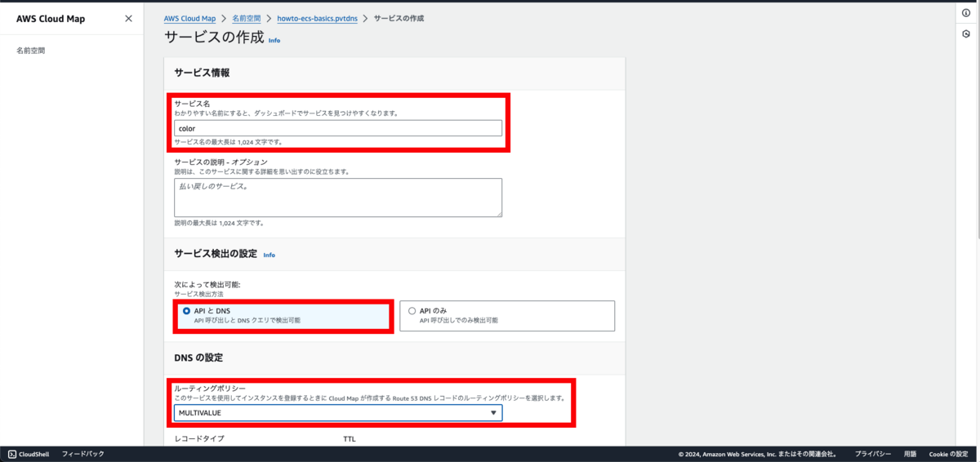The height and width of the screenshot is (462, 980).
Task: Close the AWS Cloud Map side navigation
Action: click(x=128, y=18)
